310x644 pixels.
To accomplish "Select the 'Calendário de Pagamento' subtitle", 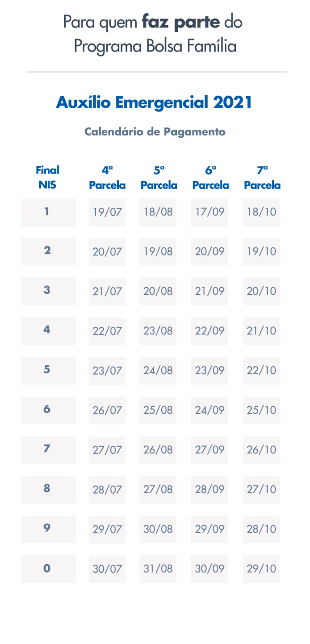I will point(155,131).
